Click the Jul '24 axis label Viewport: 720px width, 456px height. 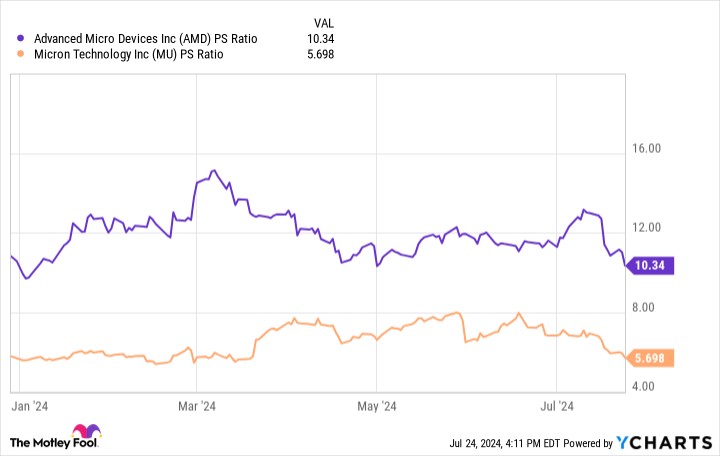pos(555,406)
